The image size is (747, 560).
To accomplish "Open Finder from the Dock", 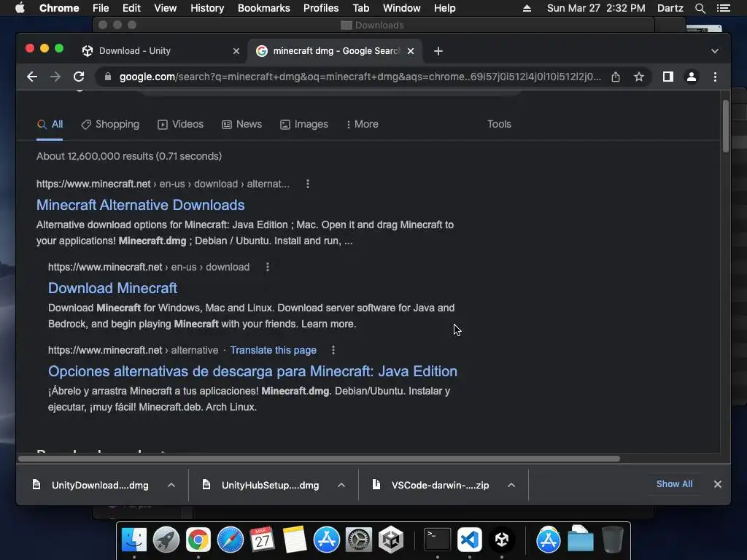I will click(134, 540).
